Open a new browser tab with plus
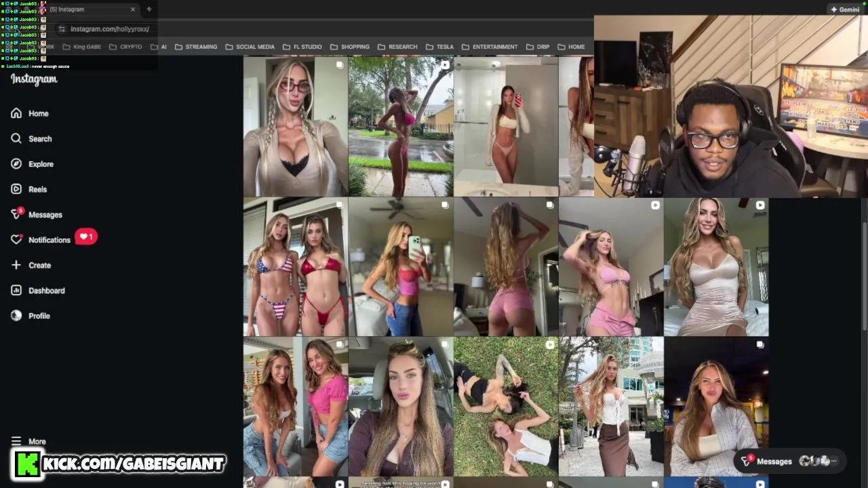Image resolution: width=868 pixels, height=488 pixels. tap(149, 9)
